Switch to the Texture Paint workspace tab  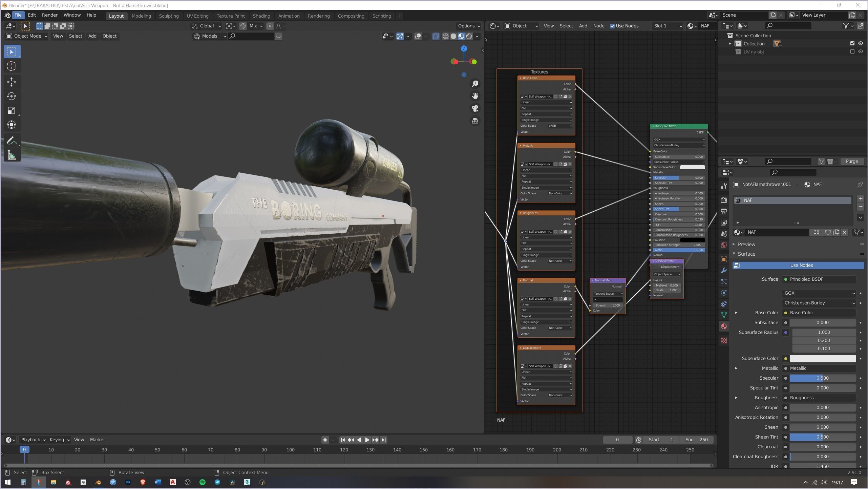point(230,16)
